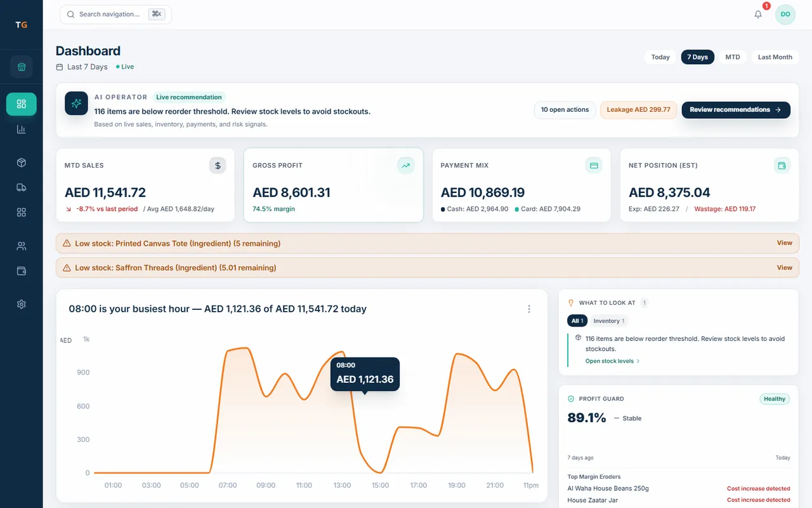Select the 7 Days range tab

click(x=698, y=57)
